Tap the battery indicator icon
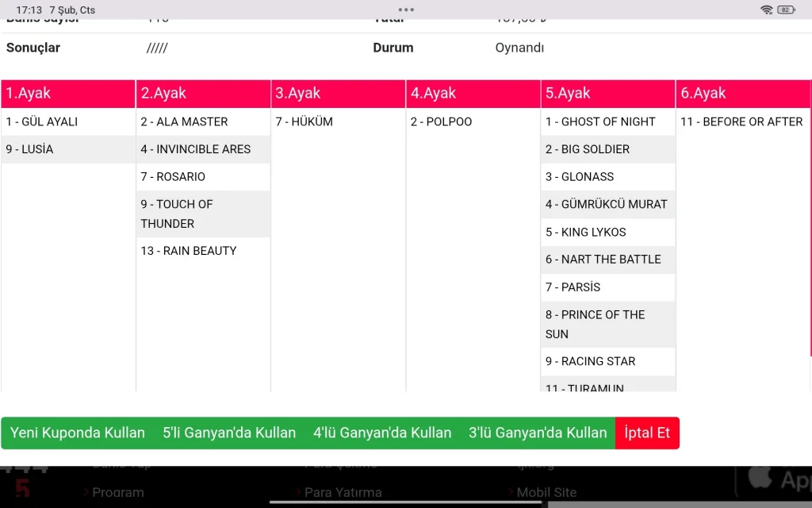Screen dimensions: 812x508 click(786, 10)
